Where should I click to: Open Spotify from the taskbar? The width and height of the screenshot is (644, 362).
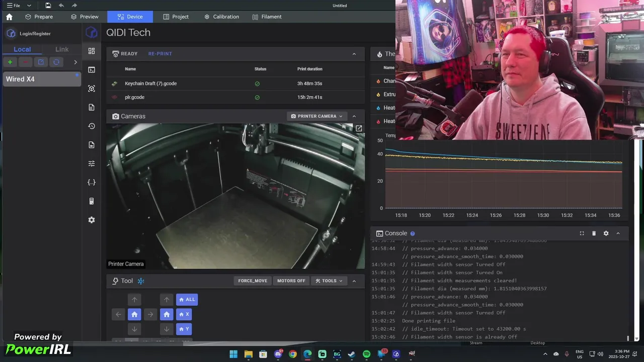(x=366, y=354)
